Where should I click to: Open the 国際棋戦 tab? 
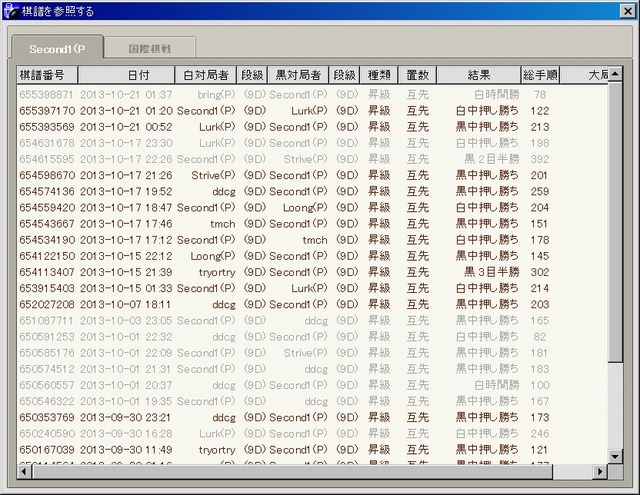149,49
